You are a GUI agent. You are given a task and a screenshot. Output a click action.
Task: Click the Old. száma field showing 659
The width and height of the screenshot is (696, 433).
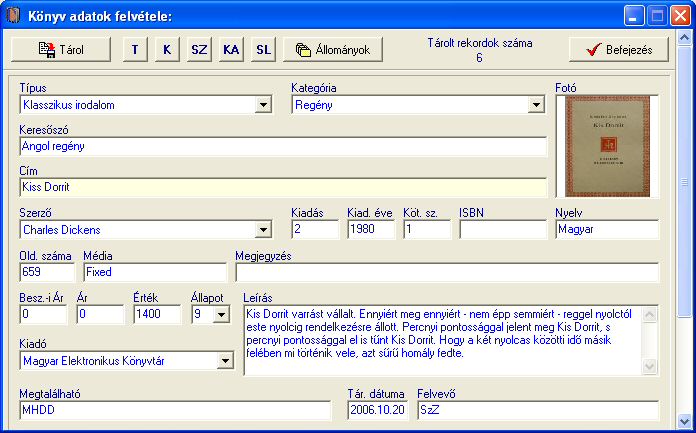tap(47, 272)
